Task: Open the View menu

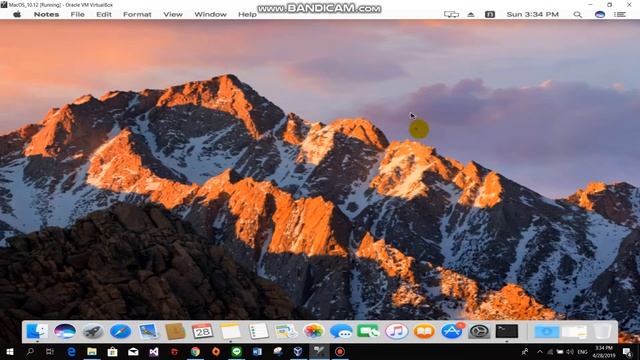Action: coord(173,14)
